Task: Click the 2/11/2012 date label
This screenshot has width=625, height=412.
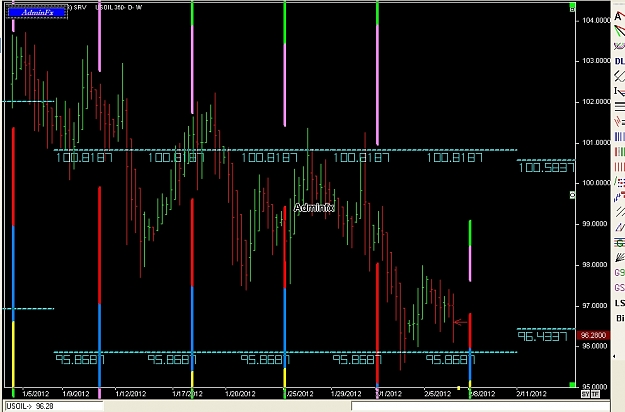Action: point(531,394)
